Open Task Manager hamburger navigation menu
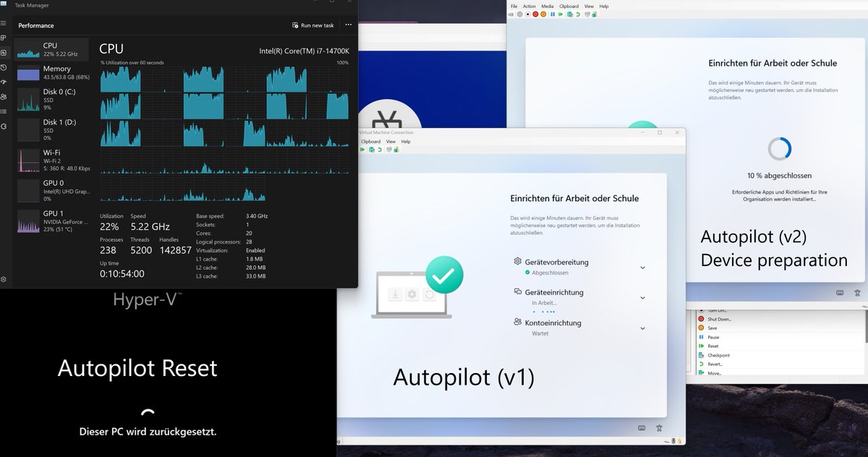This screenshot has height=457, width=868. coord(4,23)
